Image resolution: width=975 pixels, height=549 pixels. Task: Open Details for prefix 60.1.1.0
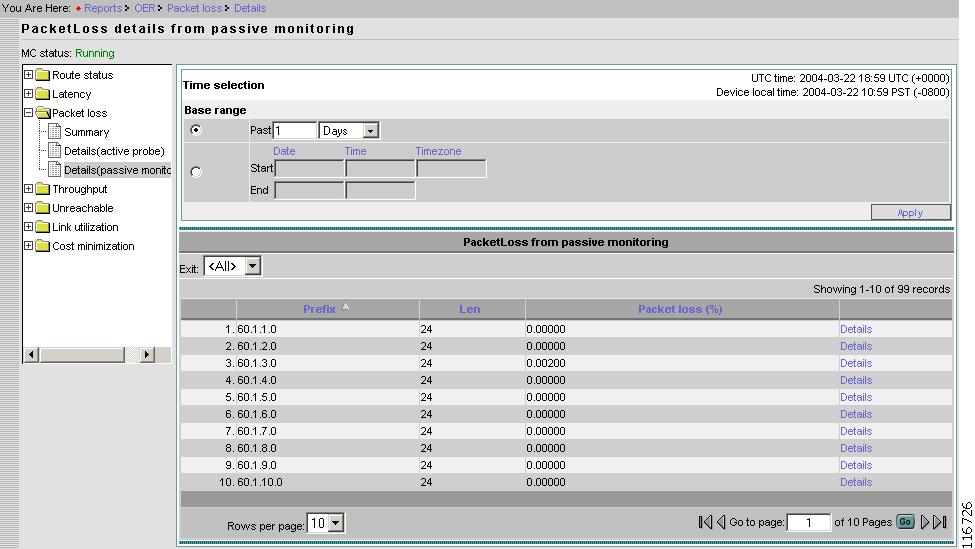pyautogui.click(x=856, y=329)
